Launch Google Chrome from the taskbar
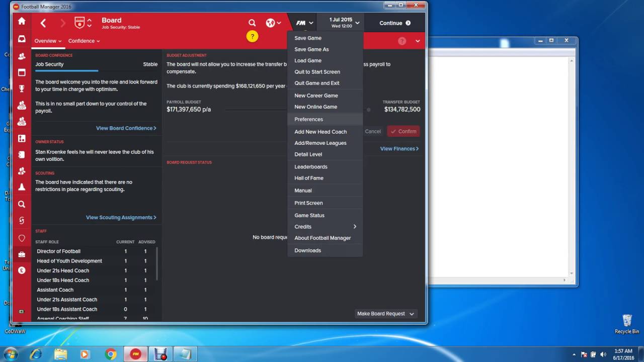Viewport: 644px width, 362px height. coord(111,354)
